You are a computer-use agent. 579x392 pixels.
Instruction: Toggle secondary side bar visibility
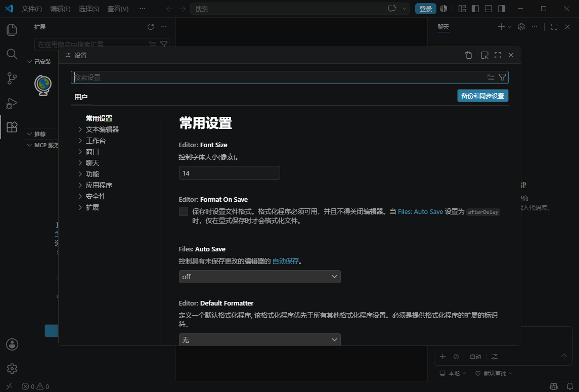pyautogui.click(x=502, y=9)
